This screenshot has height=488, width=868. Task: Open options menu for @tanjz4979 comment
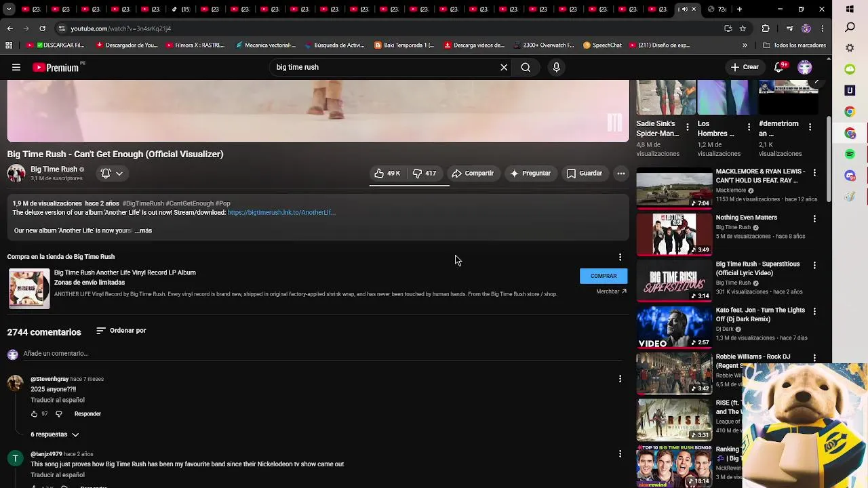620,453
